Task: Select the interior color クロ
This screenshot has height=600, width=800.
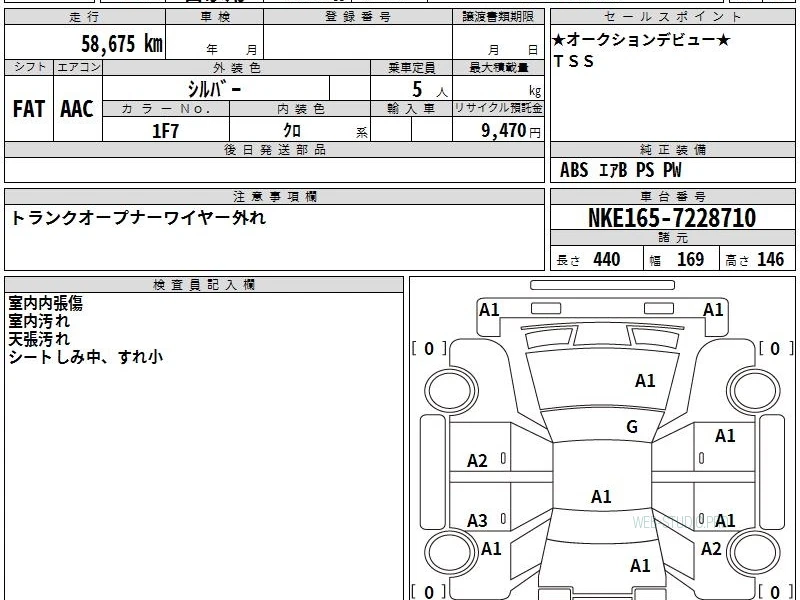Action: pyautogui.click(x=292, y=131)
